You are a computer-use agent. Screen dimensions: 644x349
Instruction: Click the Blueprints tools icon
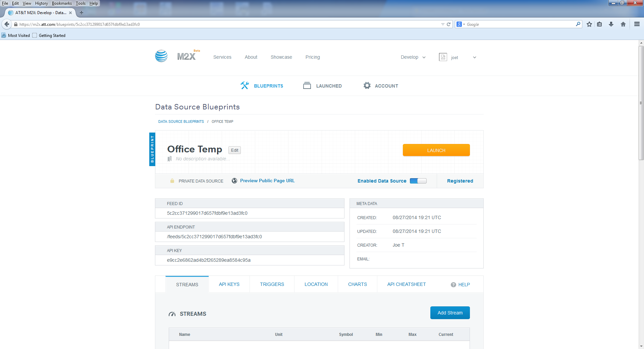245,86
